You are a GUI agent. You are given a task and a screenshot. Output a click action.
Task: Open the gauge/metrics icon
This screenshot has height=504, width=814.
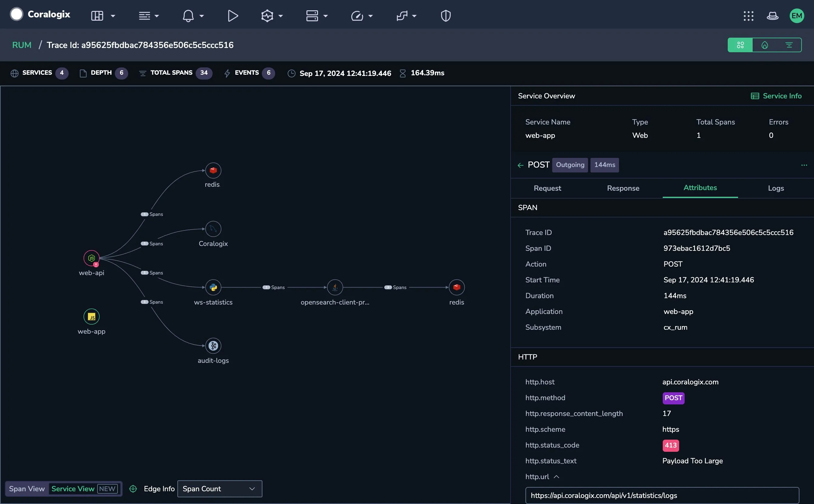(357, 16)
